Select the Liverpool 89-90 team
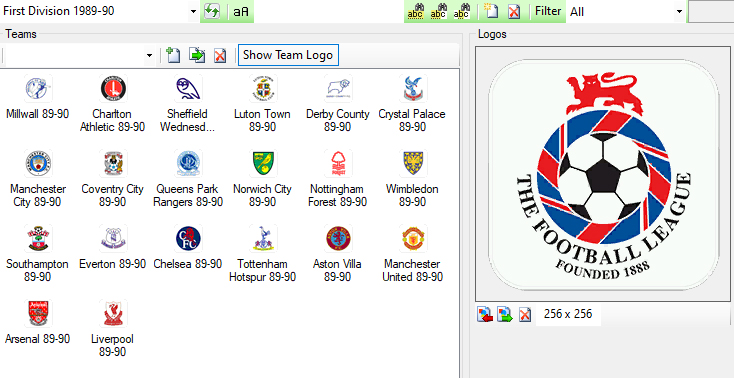Image resolution: width=734 pixels, height=378 pixels. tap(112, 328)
